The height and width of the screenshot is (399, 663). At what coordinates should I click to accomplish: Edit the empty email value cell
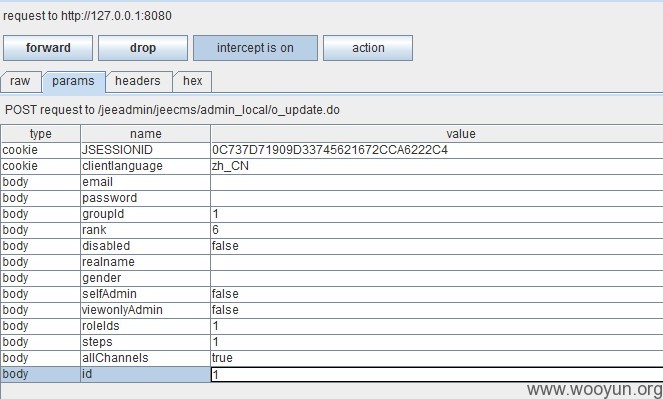437,182
